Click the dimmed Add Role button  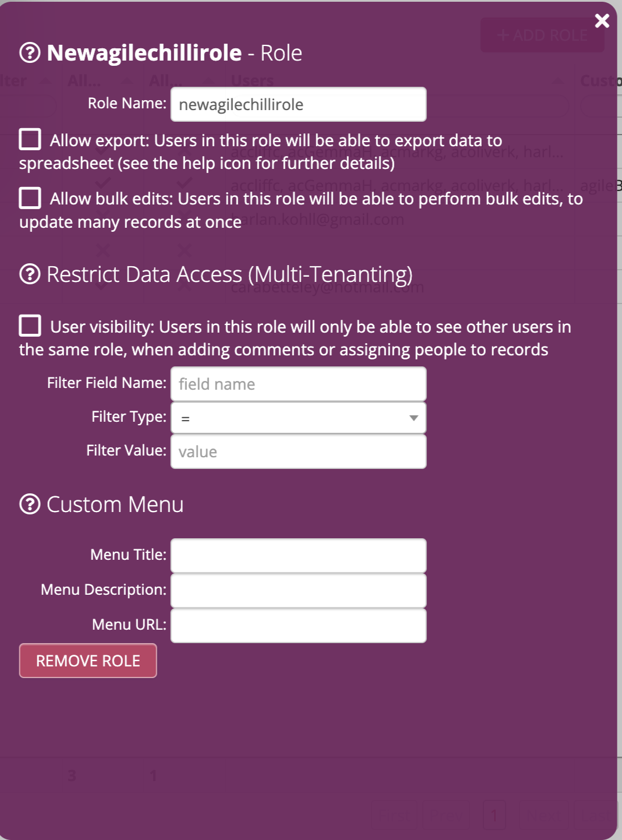click(542, 35)
